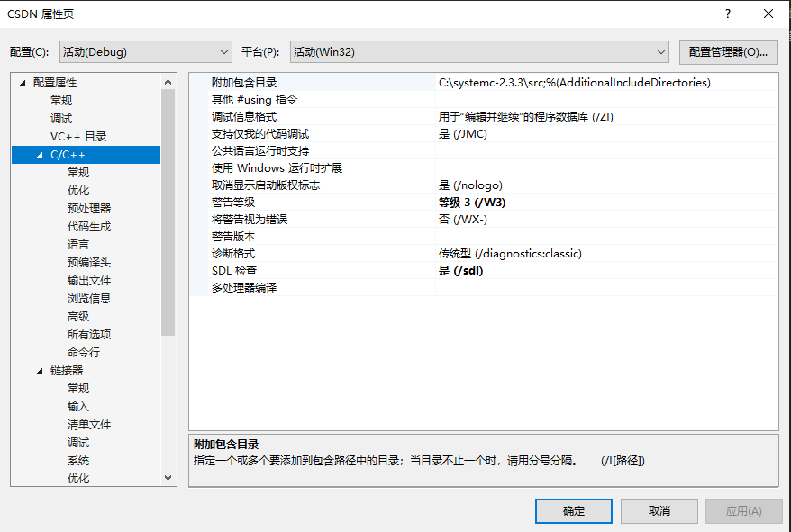Click the dialog help ? icon
The height and width of the screenshot is (532, 791).
pyautogui.click(x=727, y=13)
